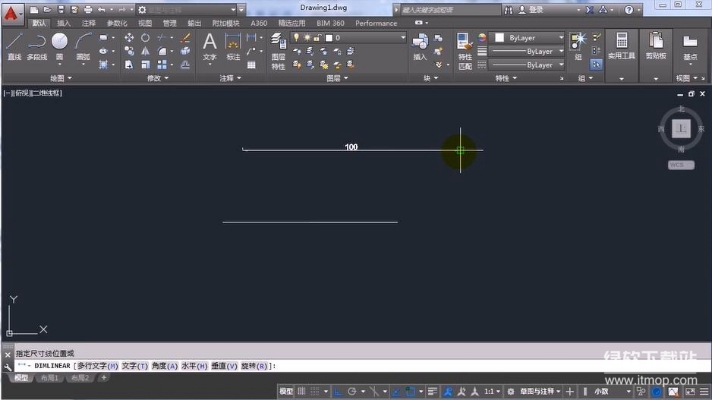Screen dimensions: 712x400
Task: Select the Dimension (标注) tool
Action: coord(232,46)
